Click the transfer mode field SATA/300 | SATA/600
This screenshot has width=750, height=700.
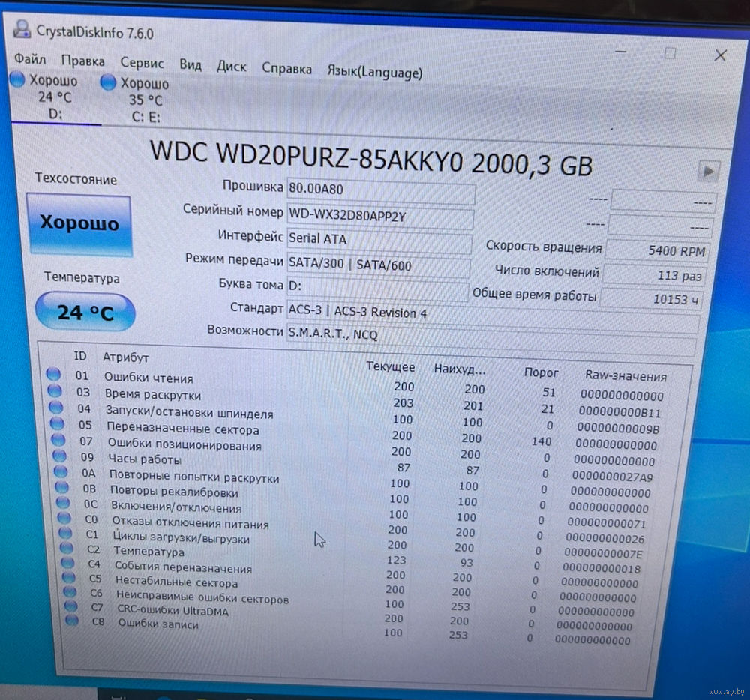[x=378, y=265]
